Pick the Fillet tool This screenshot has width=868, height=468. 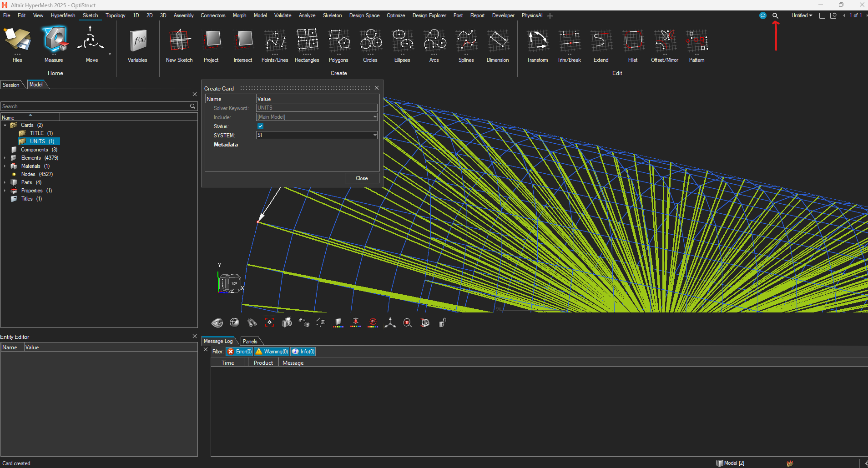(633, 45)
